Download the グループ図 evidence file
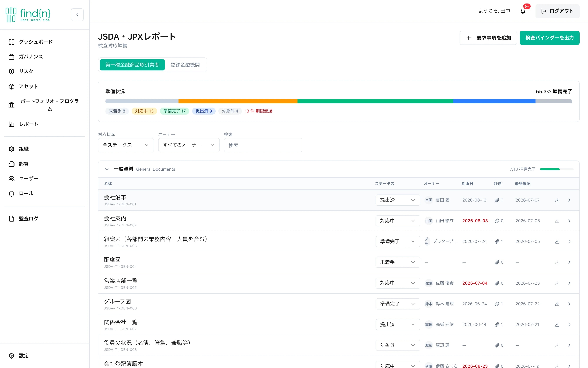 point(557,304)
